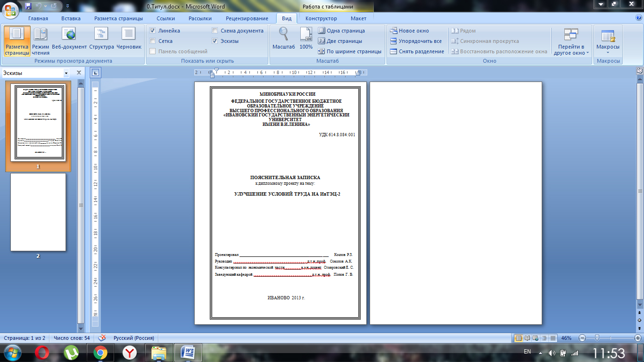
Task: Click word count 'Число слов: 54'
Action: click(x=72, y=338)
